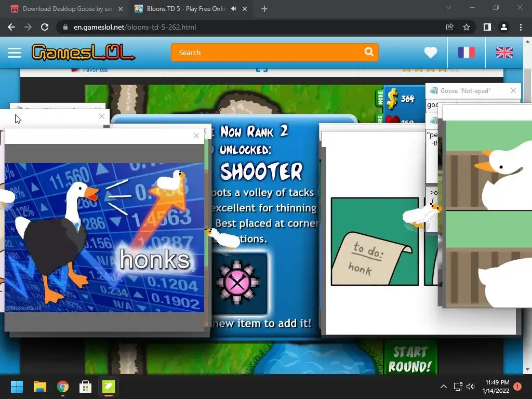
Task: Open the notification badge
Action: [x=517, y=387]
